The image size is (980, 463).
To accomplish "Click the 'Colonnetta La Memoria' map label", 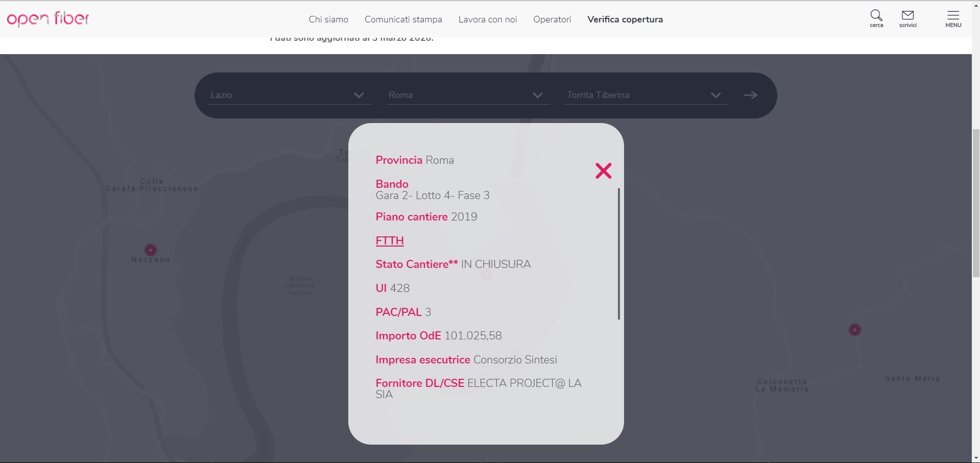I will (782, 385).
